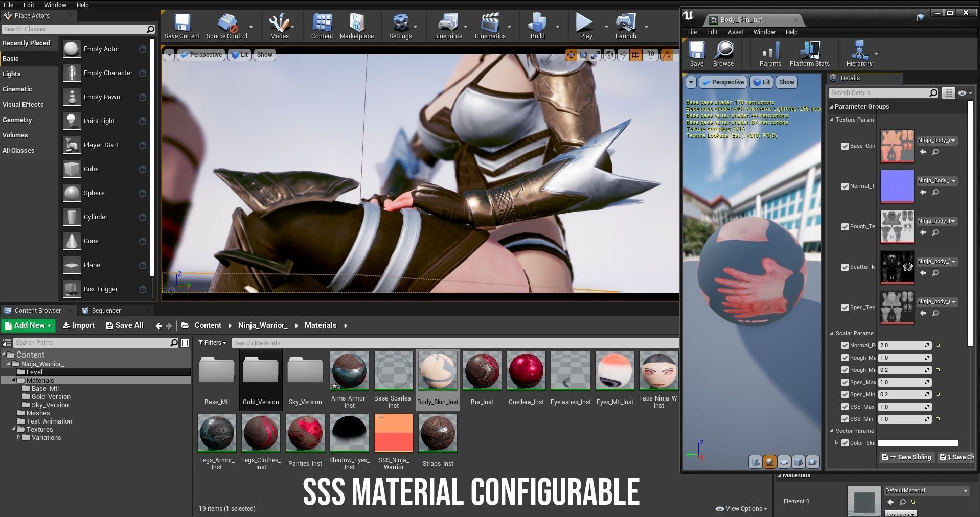This screenshot has height=517, width=980.
Task: Switch to the Sequencer tab
Action: (x=106, y=311)
